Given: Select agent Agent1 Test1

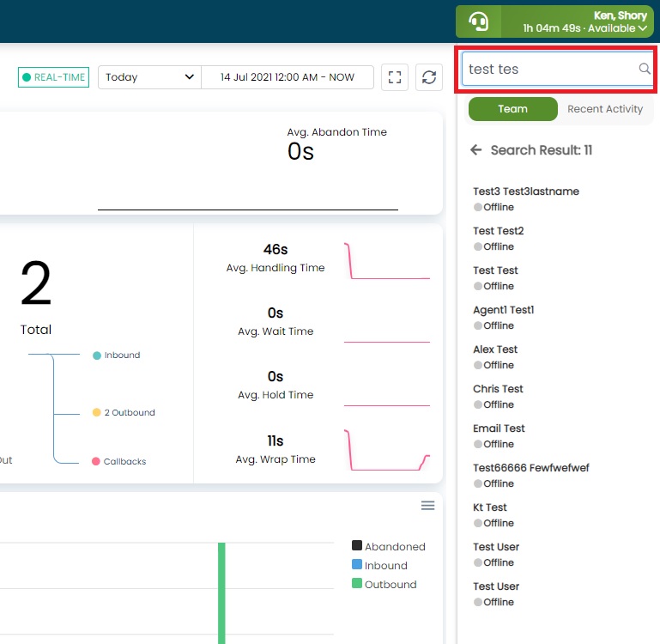Looking at the screenshot, I should 503,310.
